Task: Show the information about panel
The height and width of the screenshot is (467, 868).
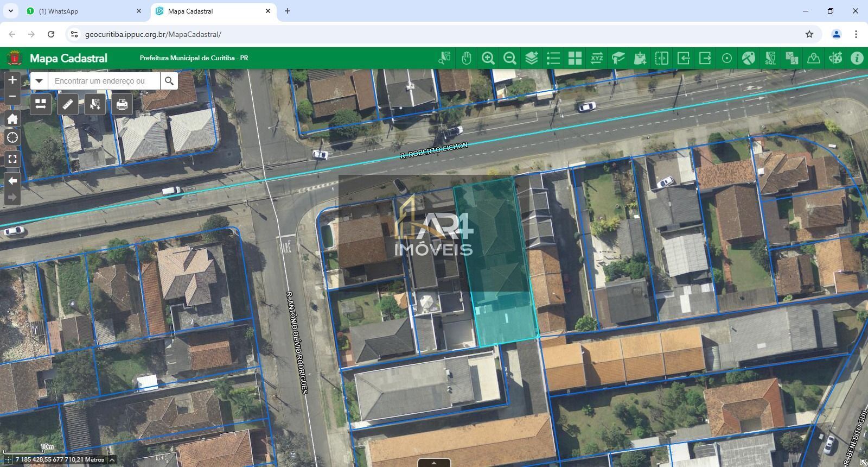Action: (857, 58)
